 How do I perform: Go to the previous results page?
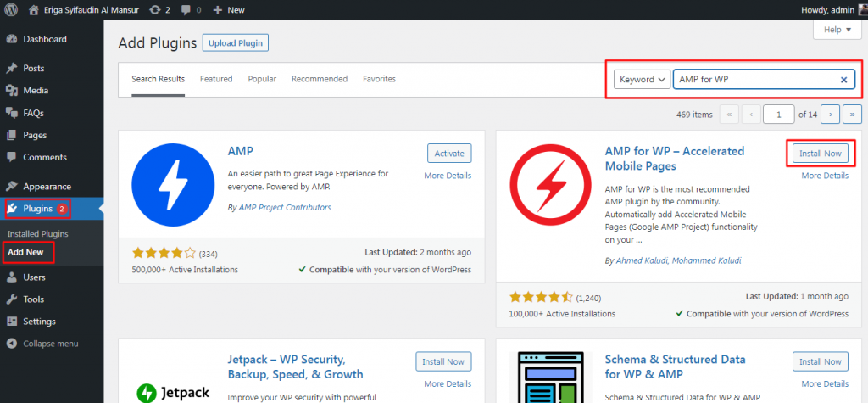tap(751, 115)
